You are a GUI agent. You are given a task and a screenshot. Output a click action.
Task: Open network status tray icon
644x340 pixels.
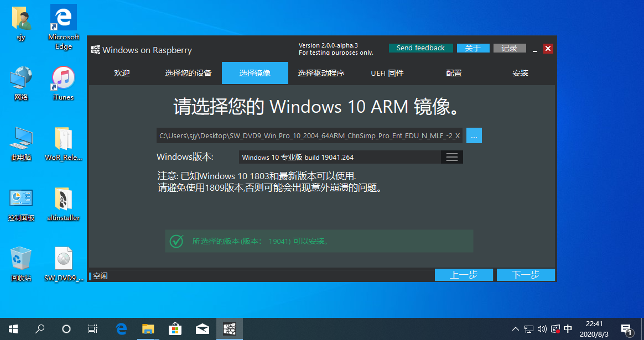pyautogui.click(x=529, y=329)
